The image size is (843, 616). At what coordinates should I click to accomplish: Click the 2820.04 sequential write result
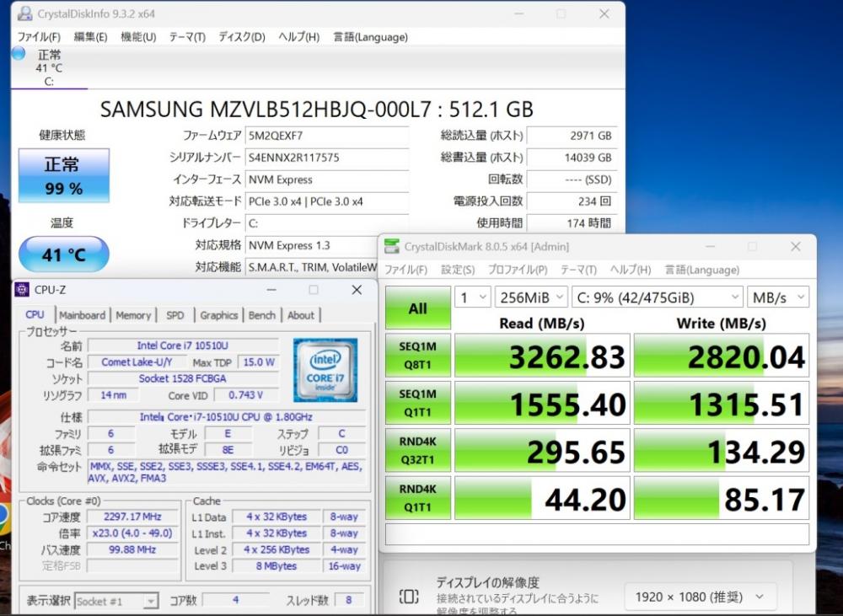pyautogui.click(x=722, y=356)
